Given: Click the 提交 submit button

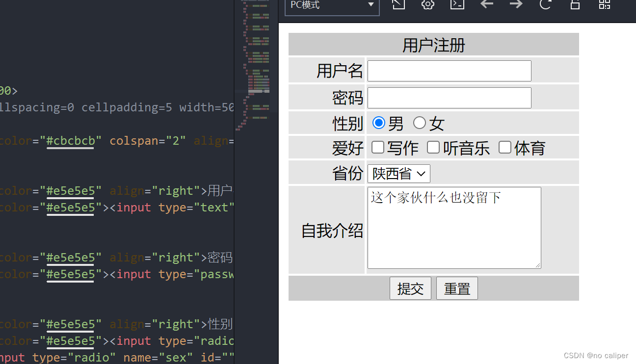Looking at the screenshot, I should click(x=410, y=288).
